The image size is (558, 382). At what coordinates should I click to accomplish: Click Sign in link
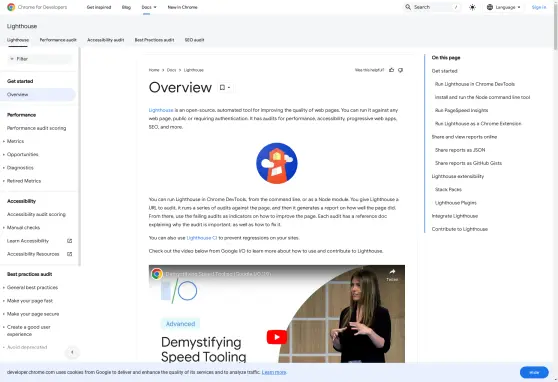click(539, 7)
